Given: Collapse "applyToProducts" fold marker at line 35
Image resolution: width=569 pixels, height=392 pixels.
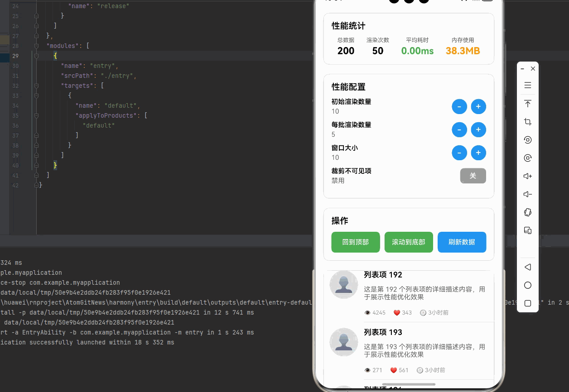Looking at the screenshot, I should pyautogui.click(x=37, y=115).
